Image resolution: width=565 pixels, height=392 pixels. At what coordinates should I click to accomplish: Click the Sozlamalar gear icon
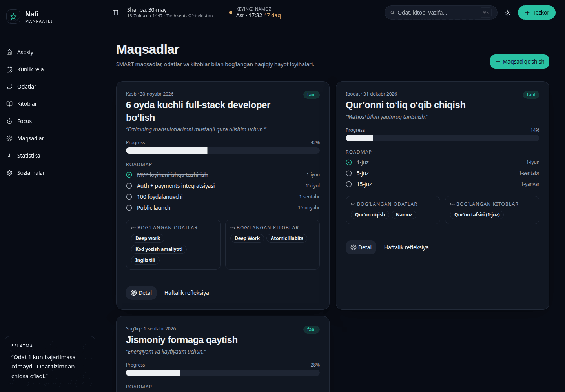coord(9,173)
